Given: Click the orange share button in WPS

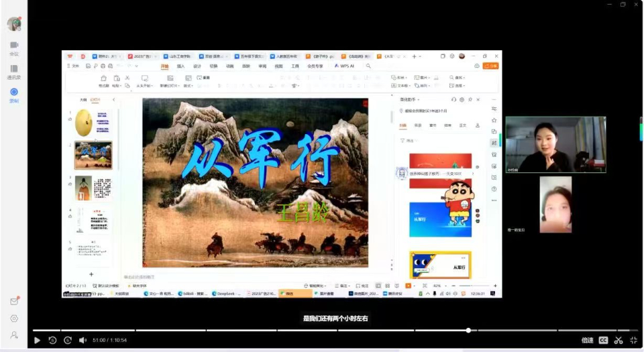Looking at the screenshot, I should [491, 66].
